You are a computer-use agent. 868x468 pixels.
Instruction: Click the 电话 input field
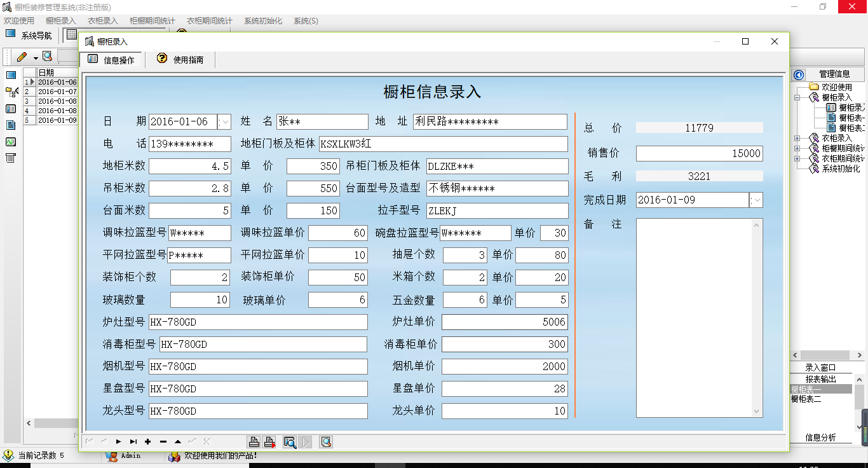tap(190, 144)
